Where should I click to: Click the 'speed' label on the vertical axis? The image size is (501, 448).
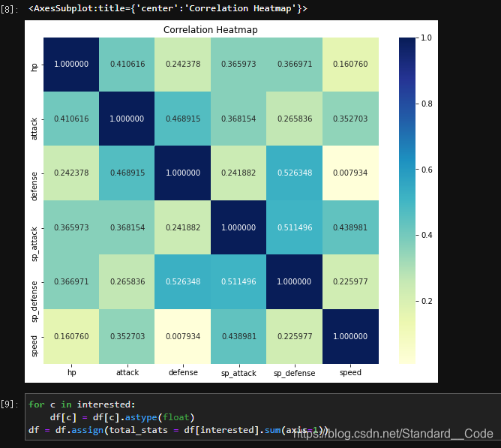[34, 346]
